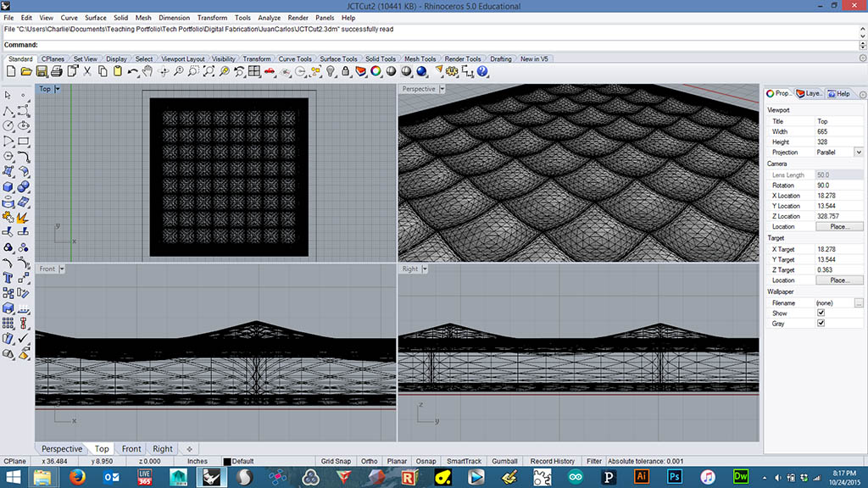Screen dimensions: 868x488
Task: Toggle Grid Snap in status bar
Action: 337,462
